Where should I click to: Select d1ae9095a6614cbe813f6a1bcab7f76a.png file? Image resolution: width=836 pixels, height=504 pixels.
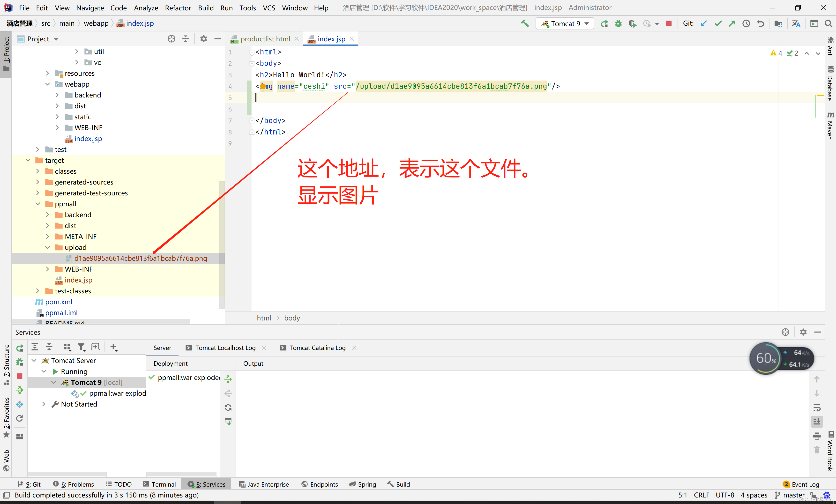tap(141, 258)
